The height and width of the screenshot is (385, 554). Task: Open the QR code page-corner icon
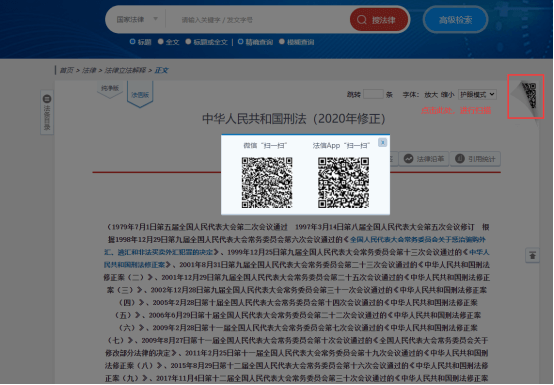(x=526, y=96)
